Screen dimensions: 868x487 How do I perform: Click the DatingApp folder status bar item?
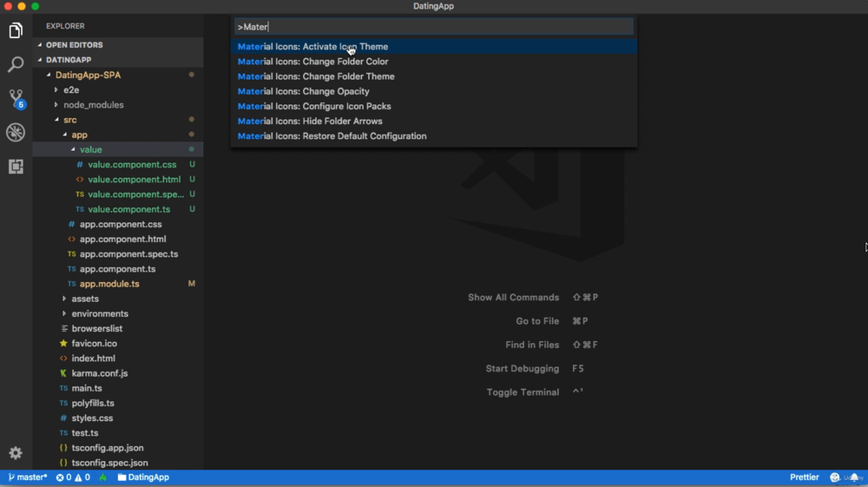tap(143, 477)
